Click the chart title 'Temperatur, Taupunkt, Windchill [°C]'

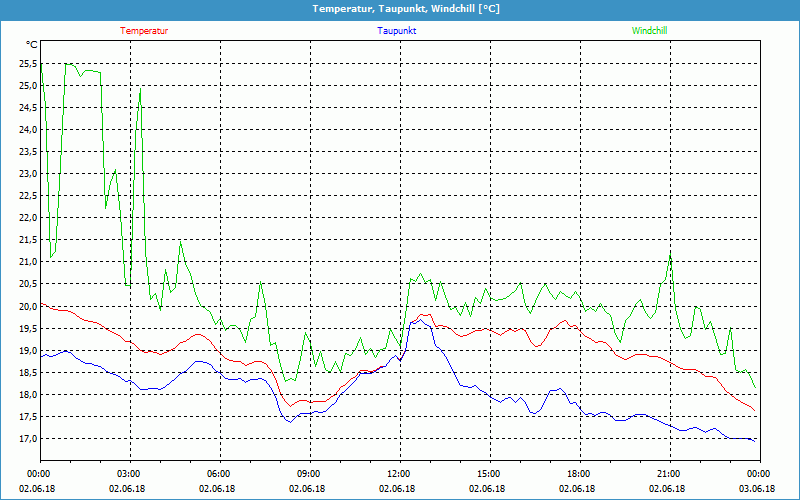coord(406,9)
